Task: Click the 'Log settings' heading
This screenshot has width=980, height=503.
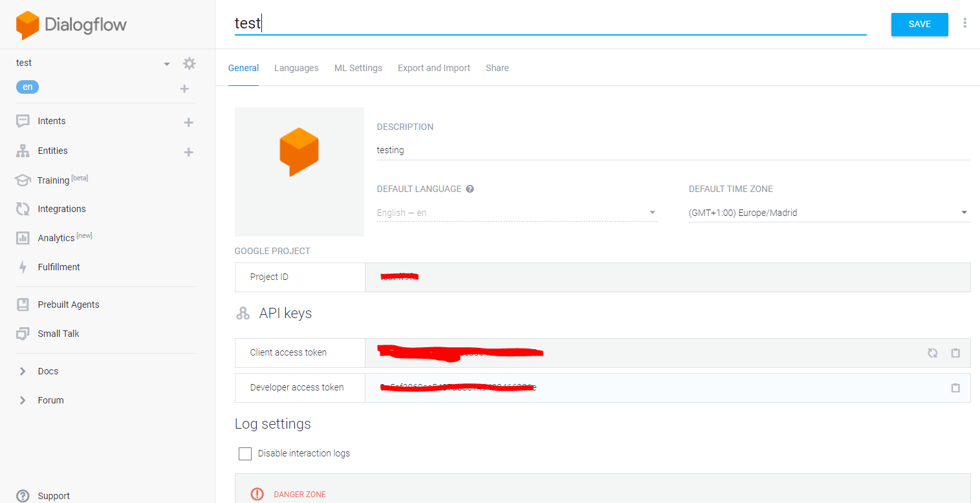Action: (x=273, y=423)
